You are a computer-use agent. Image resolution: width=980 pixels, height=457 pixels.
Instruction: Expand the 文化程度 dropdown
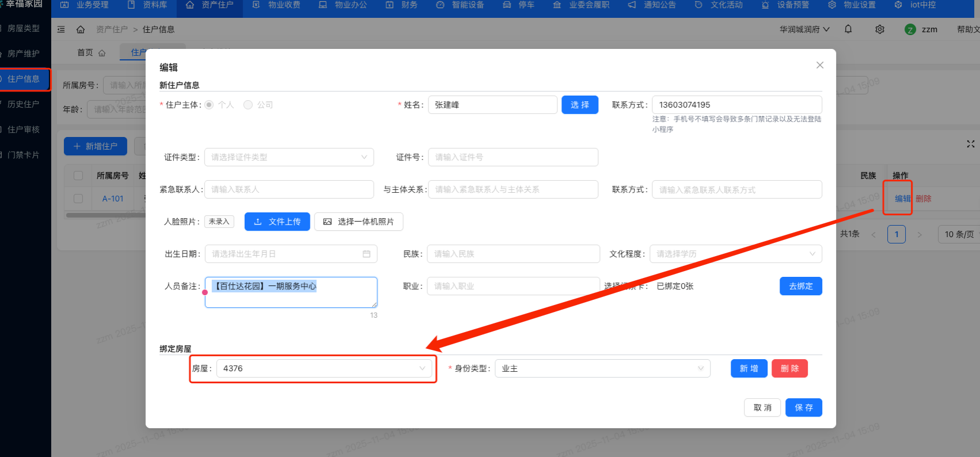click(x=736, y=254)
